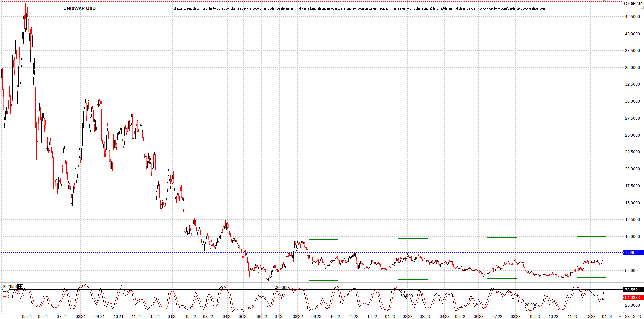644x319 pixels.
Task: Click the Sto(9/5) indicator label
Action: (9, 287)
